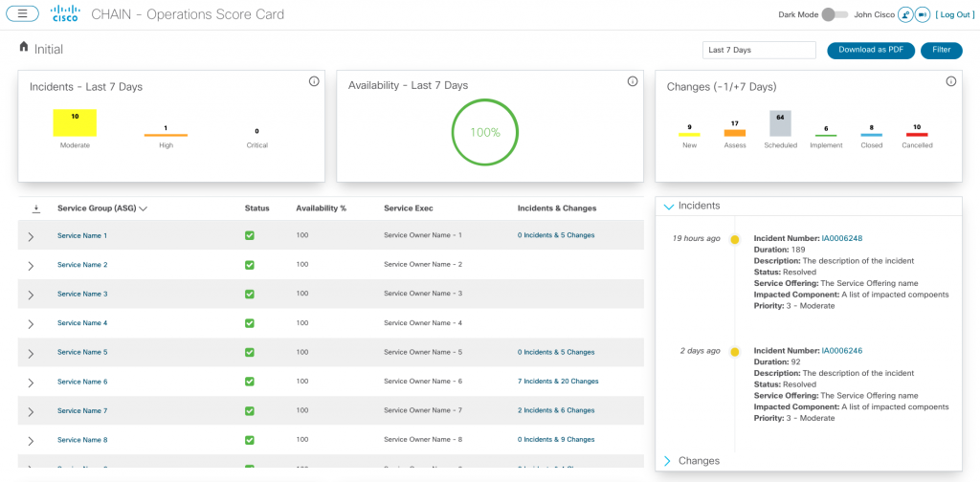Click status checkbox for Service Name 6
The height and width of the screenshot is (482, 980).
250,382
